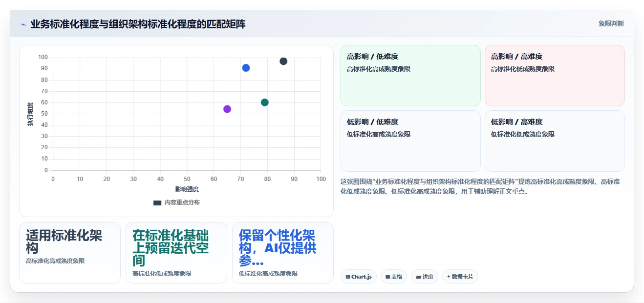Select the 低影响 / 低难度 quadrant card
The height and width of the screenshot is (303, 644).
pos(410,141)
